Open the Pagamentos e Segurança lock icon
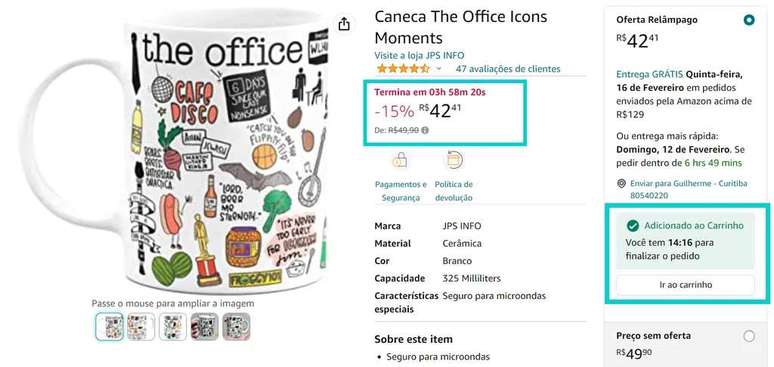This screenshot has height=367, width=774. click(400, 160)
